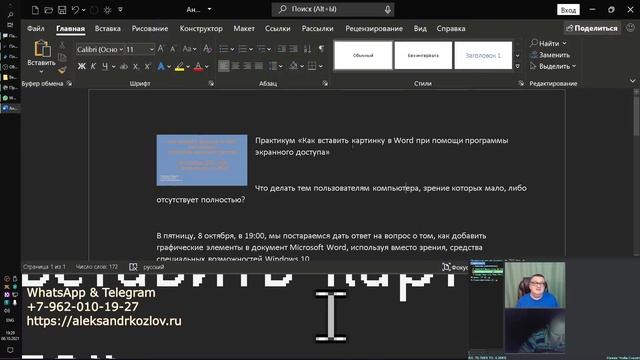Decrease font size with the small A icon
The width and height of the screenshot is (640, 360).
point(173,49)
